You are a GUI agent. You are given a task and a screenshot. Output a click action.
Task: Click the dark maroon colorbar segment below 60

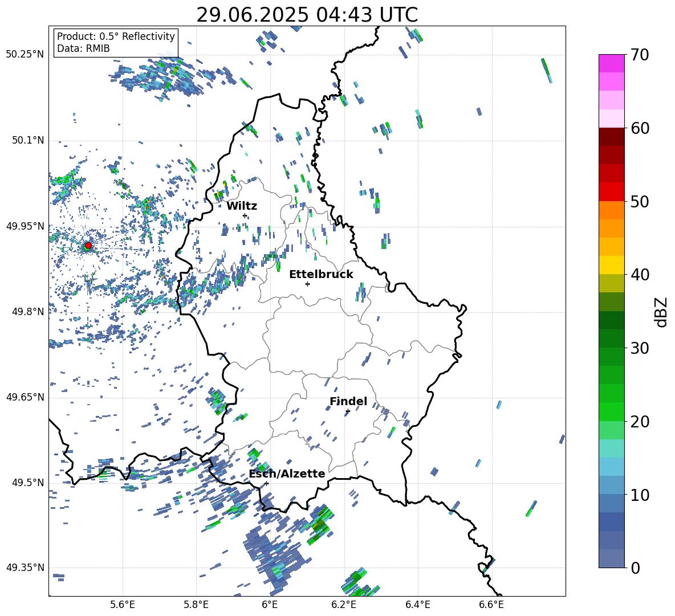pos(611,137)
